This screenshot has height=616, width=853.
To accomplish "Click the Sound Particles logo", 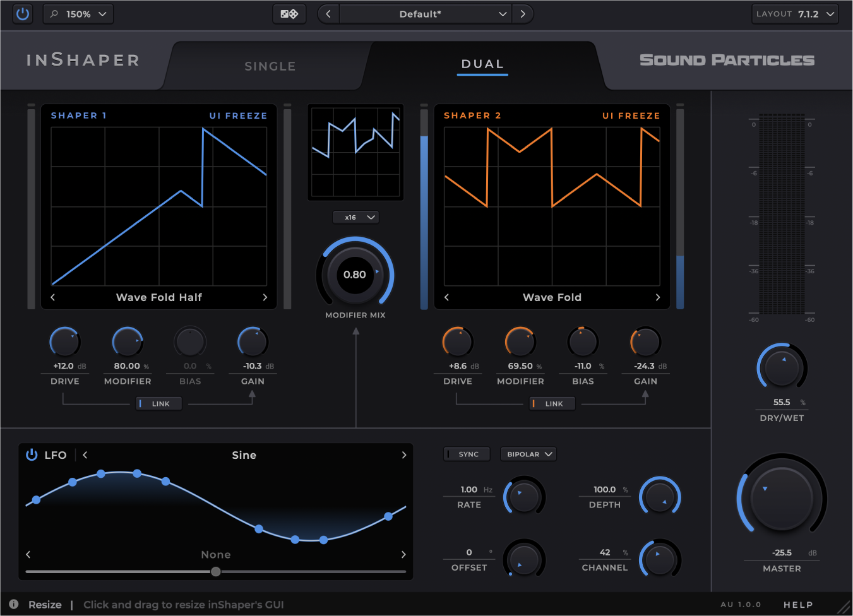I will 727,60.
